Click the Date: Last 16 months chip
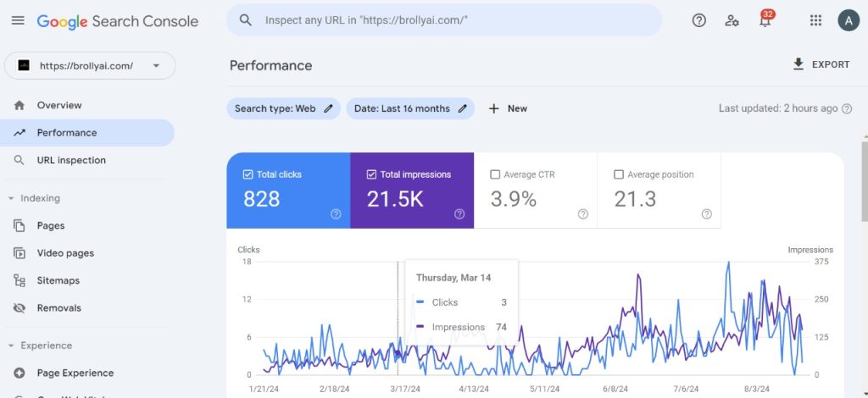 410,108
